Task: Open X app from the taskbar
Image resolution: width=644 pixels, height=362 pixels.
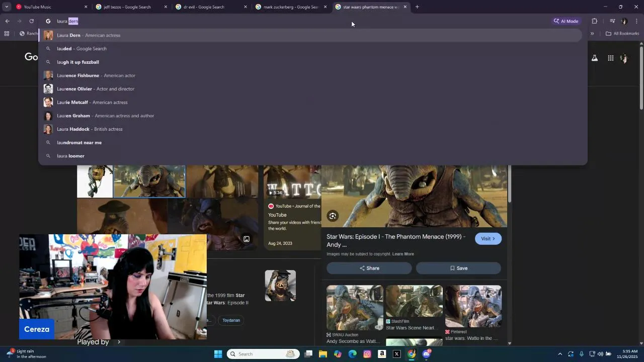Action: 396,354
